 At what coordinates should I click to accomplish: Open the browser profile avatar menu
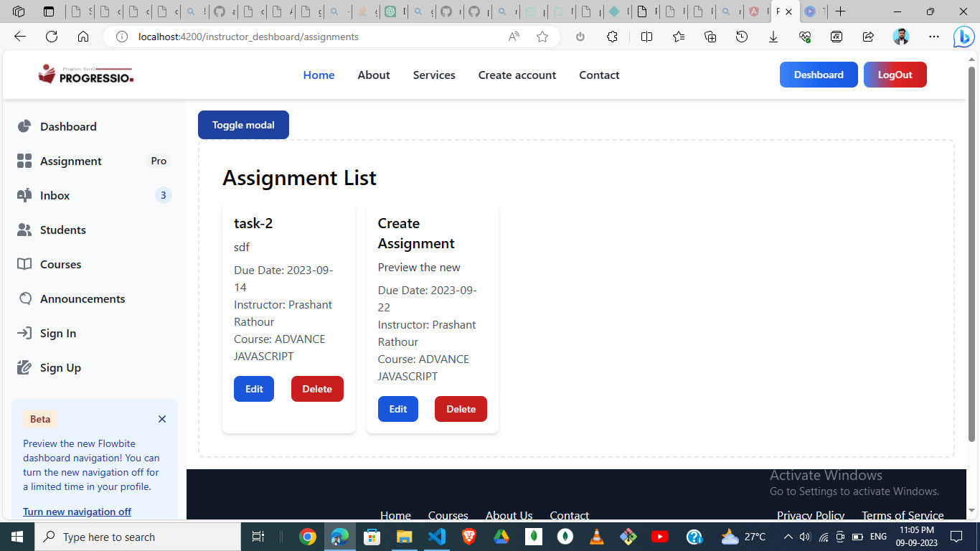click(x=901, y=37)
